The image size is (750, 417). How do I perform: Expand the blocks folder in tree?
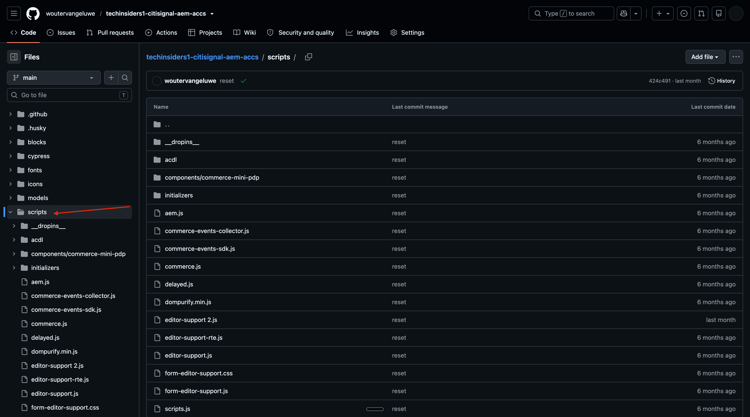[10, 142]
